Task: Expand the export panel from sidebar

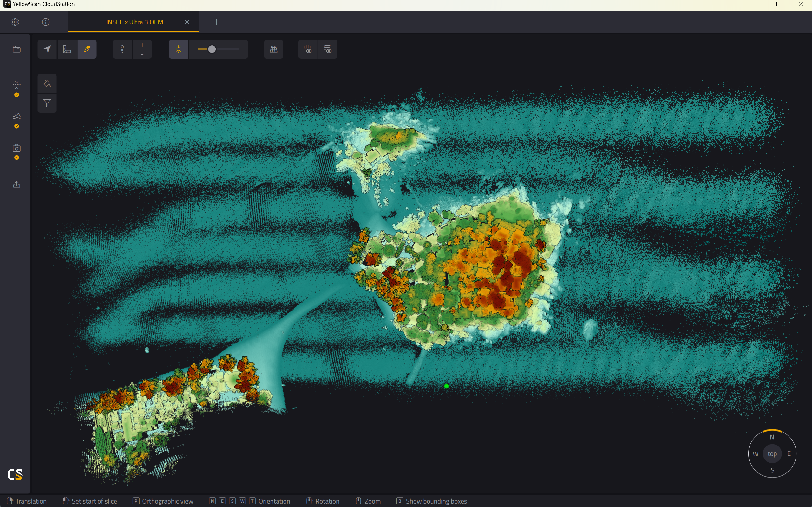Action: pyautogui.click(x=16, y=184)
